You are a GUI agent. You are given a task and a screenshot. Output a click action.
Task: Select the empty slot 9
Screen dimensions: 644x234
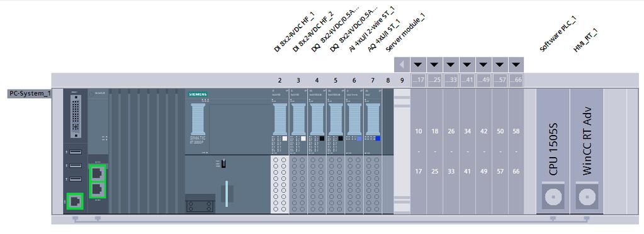click(402, 151)
